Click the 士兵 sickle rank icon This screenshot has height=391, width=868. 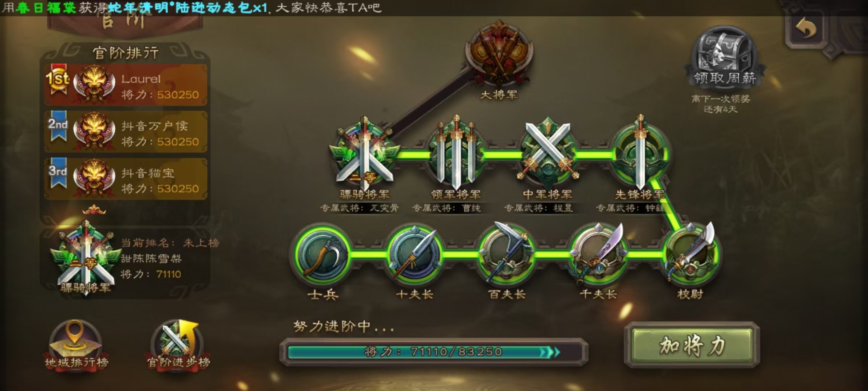click(323, 253)
